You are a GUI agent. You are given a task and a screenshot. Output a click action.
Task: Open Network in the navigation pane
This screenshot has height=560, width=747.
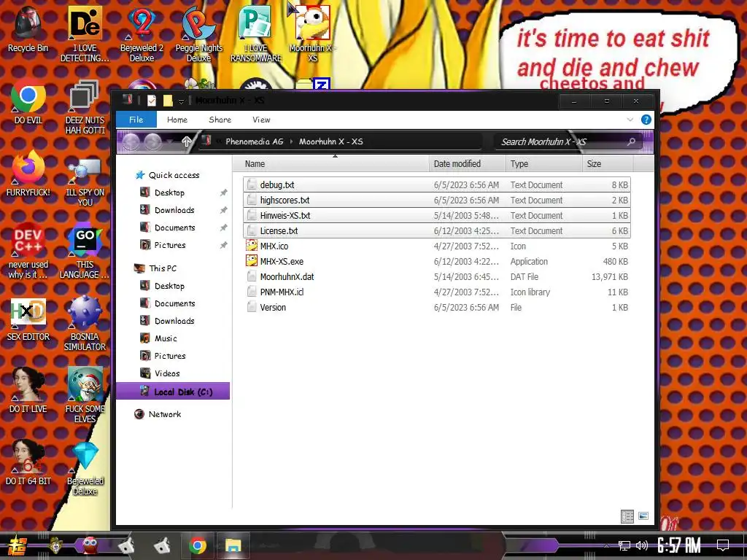pos(164,414)
